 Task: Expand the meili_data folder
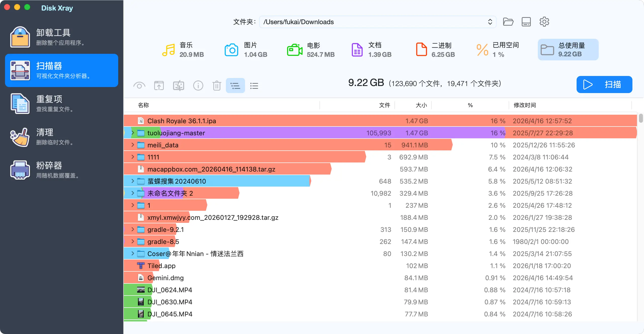point(133,145)
